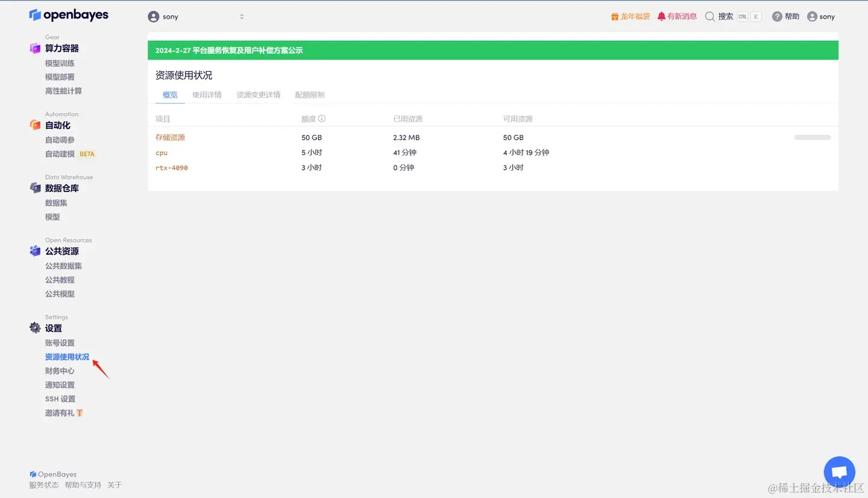The image size is (868, 498).
Task: Click the small OpenBayes footer logo
Action: [33, 475]
